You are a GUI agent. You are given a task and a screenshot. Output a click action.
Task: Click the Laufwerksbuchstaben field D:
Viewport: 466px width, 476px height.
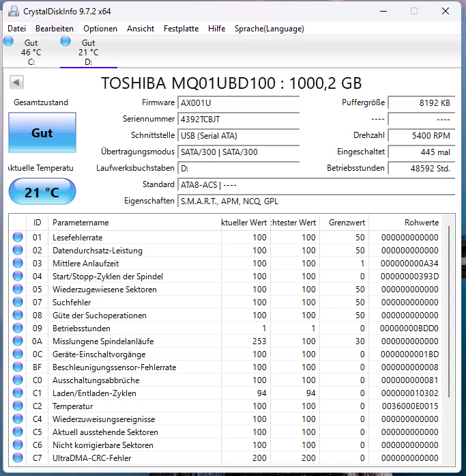point(239,169)
